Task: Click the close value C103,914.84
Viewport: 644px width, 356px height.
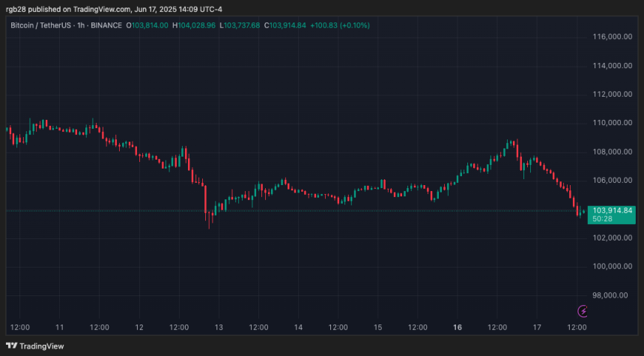Action: [287, 25]
